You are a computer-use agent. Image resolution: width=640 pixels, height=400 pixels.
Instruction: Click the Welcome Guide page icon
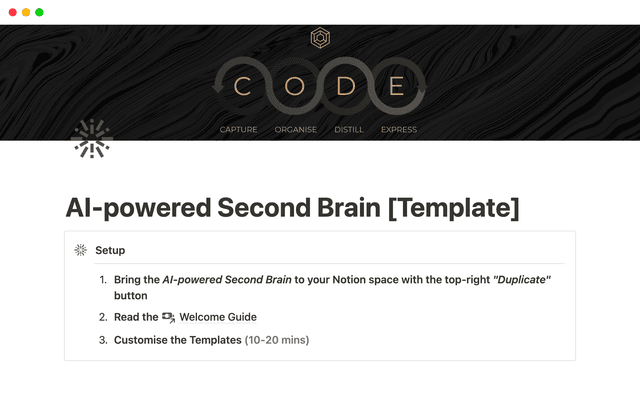click(x=168, y=317)
